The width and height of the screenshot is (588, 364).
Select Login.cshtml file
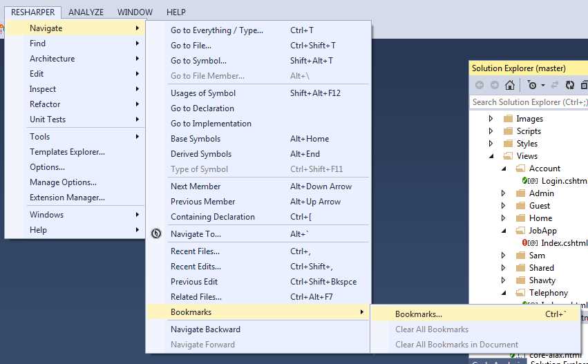coord(564,181)
